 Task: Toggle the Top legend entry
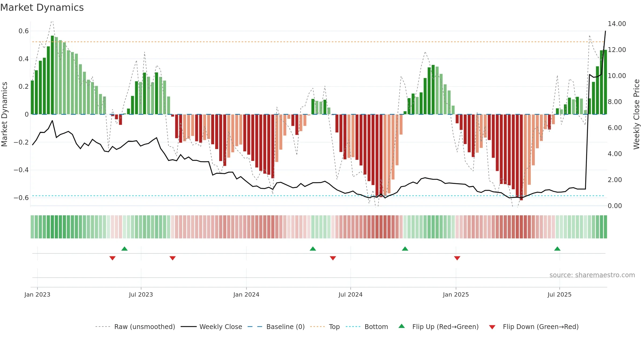(325, 327)
